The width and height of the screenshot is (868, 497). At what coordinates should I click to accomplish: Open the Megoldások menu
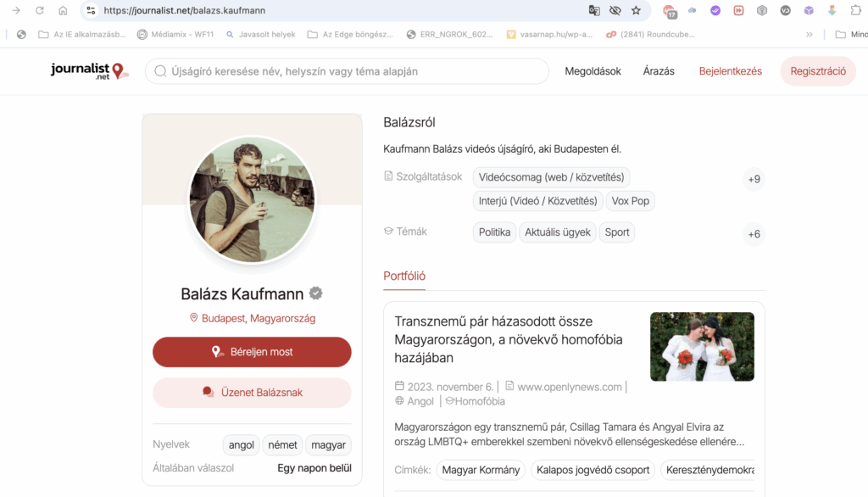[x=593, y=71]
